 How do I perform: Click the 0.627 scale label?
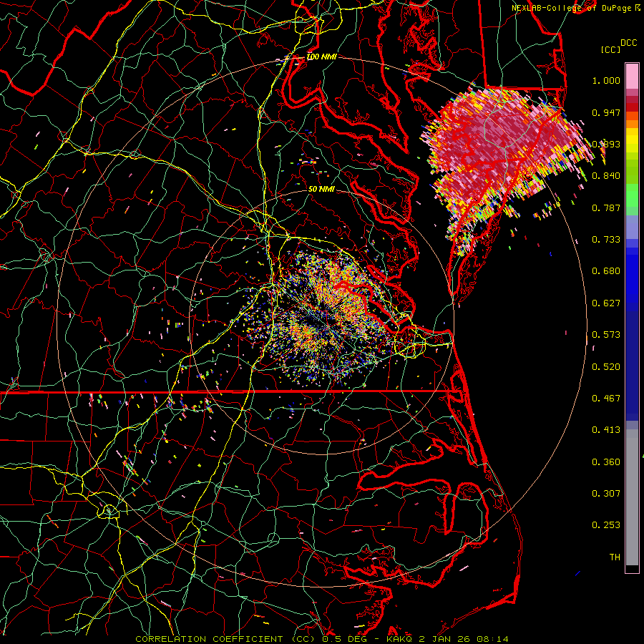coord(606,303)
